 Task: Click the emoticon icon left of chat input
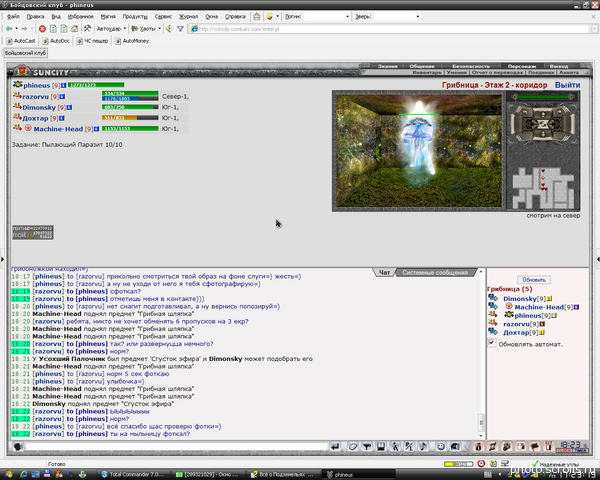tap(18, 446)
